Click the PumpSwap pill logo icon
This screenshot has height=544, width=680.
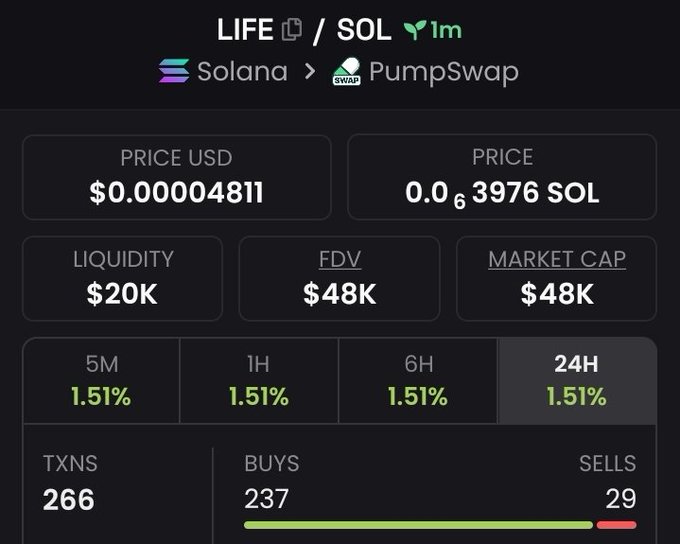tap(347, 71)
